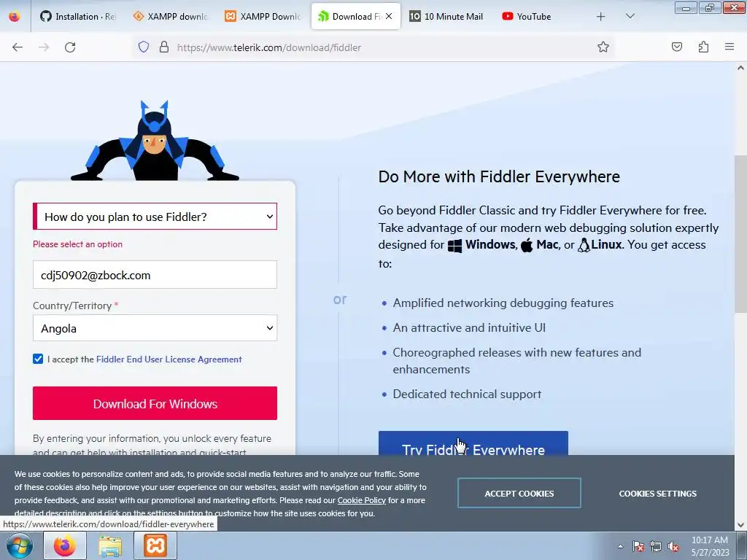This screenshot has width=747, height=560.
Task: Click the network tray icon
Action: (656, 546)
